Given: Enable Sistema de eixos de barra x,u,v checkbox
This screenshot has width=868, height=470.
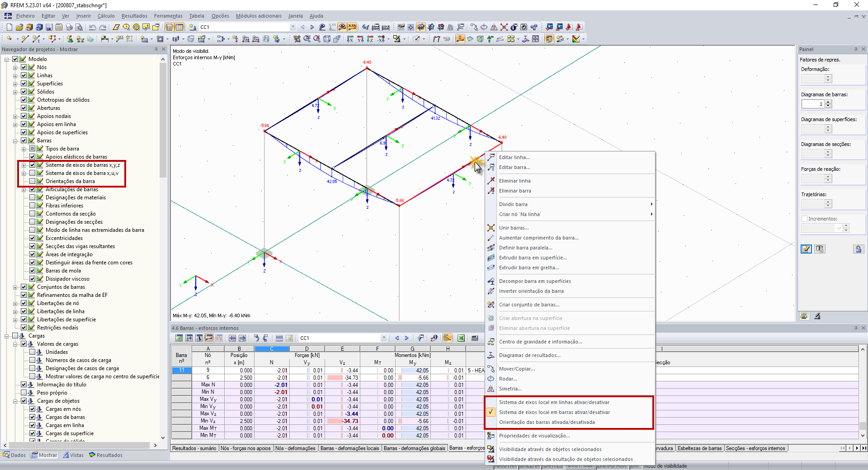Looking at the screenshot, I should coord(32,173).
